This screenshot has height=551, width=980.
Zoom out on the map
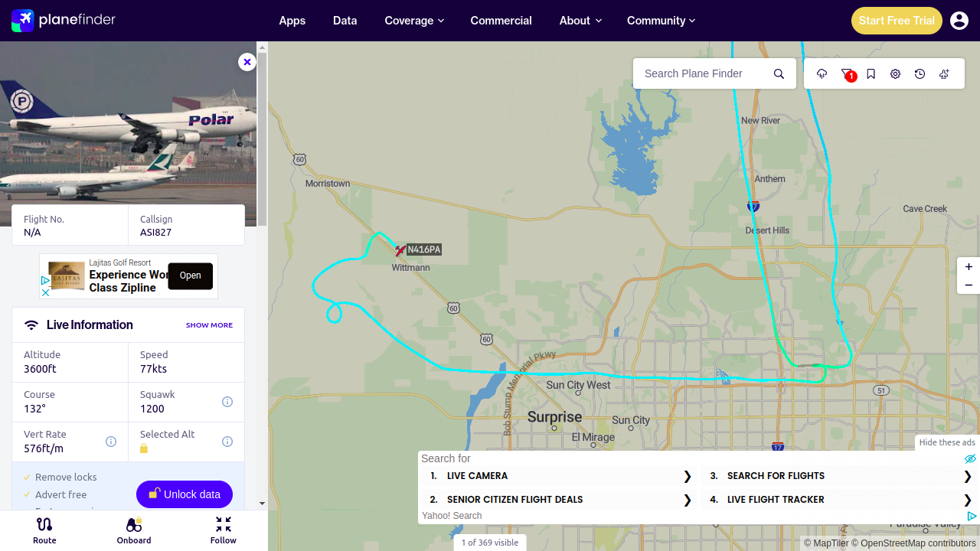[x=969, y=285]
